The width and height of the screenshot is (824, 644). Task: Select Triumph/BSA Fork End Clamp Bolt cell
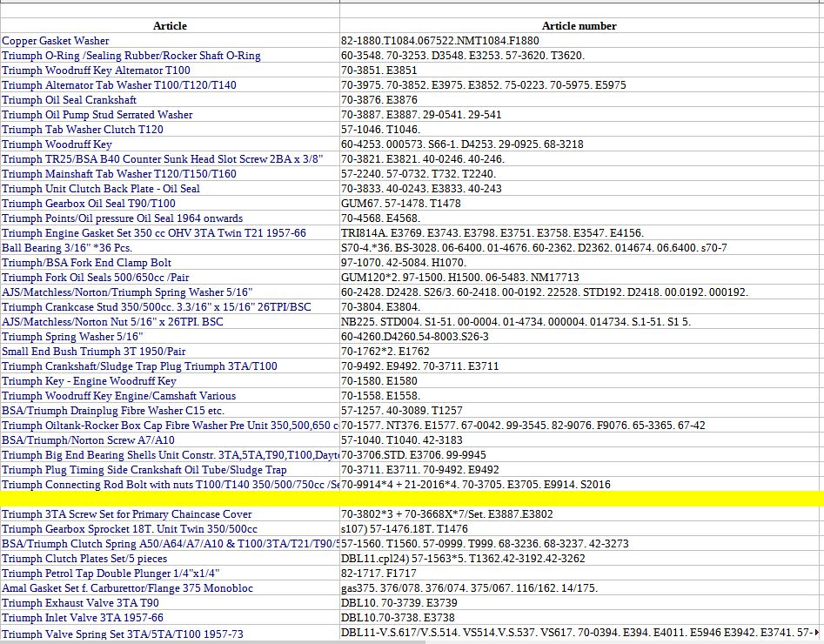coord(170,262)
